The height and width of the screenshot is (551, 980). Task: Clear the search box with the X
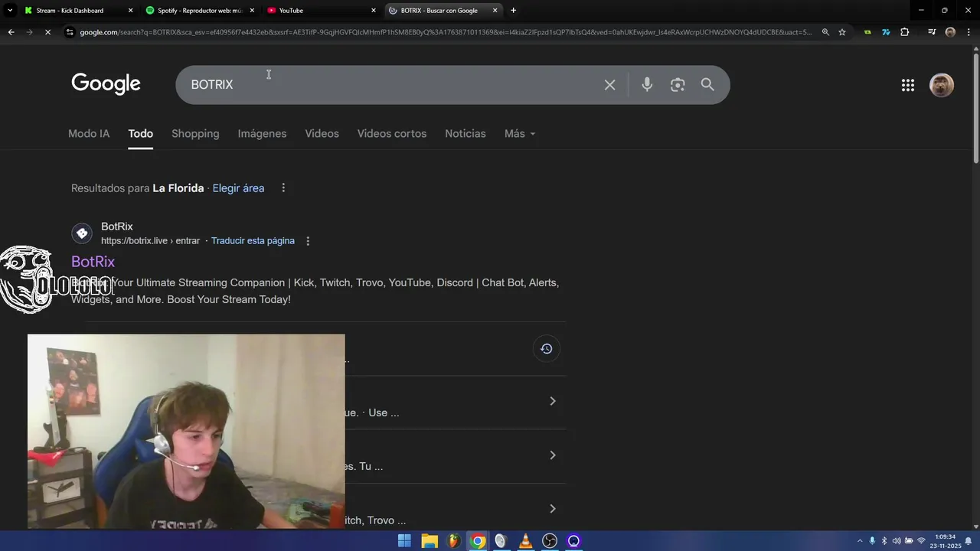(609, 85)
